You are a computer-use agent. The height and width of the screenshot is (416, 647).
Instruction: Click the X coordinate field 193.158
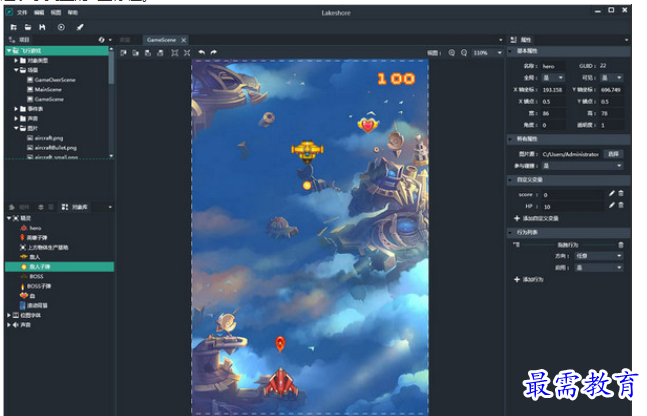click(553, 90)
